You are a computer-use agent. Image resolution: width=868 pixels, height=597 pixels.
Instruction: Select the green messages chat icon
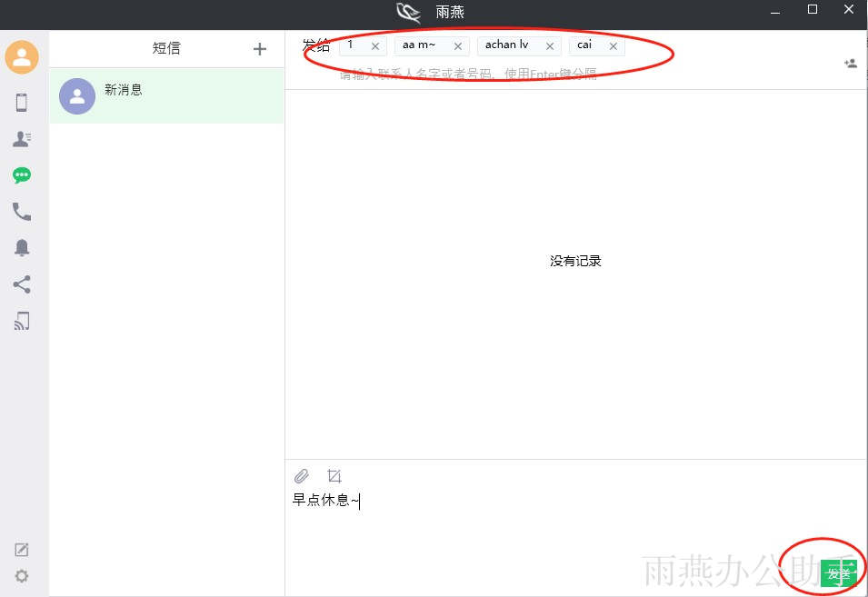[x=22, y=175]
